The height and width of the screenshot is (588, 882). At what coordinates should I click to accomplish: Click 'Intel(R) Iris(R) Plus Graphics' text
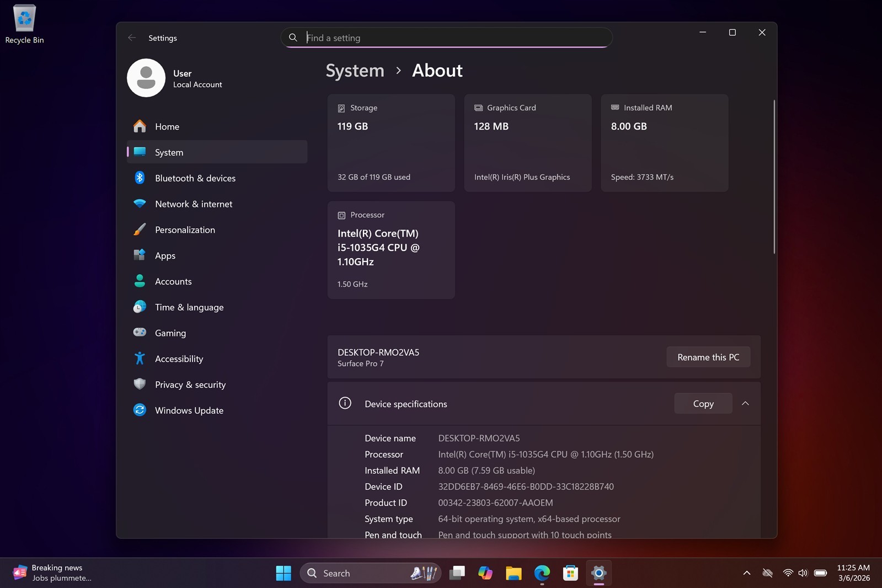(522, 177)
